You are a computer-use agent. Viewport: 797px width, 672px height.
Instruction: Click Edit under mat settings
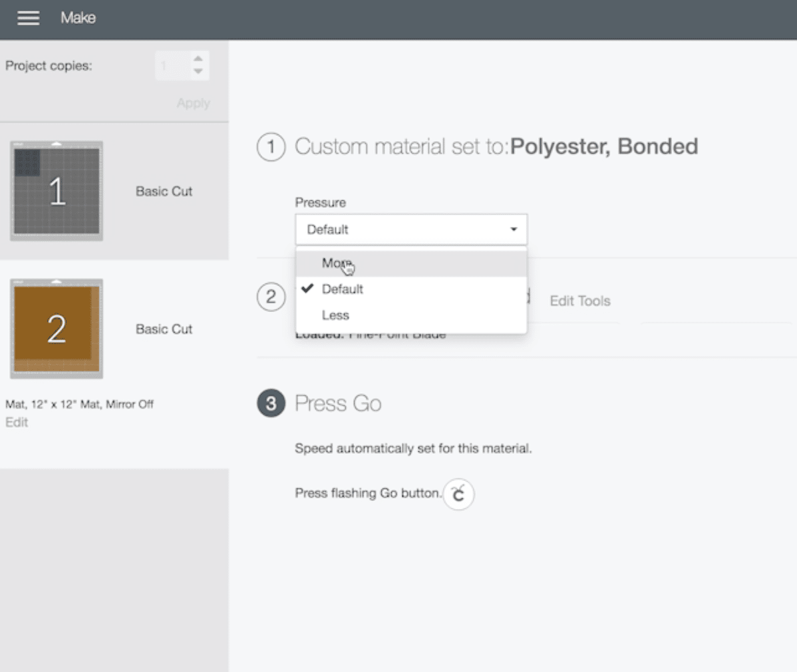[x=17, y=422]
